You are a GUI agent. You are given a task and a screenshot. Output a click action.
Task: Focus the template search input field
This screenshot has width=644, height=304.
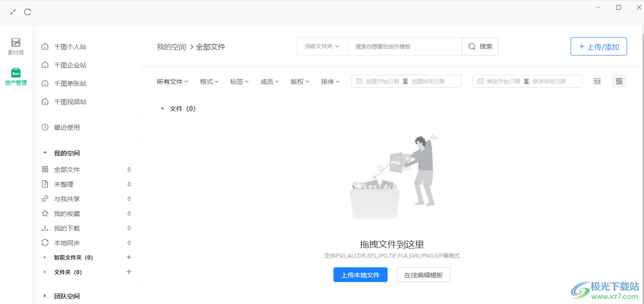406,46
